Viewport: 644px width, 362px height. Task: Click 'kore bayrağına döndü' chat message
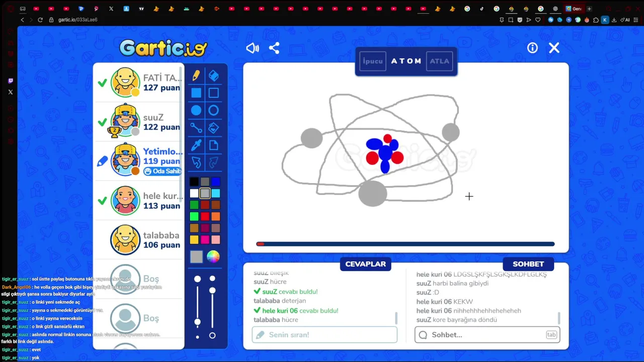tap(465, 320)
